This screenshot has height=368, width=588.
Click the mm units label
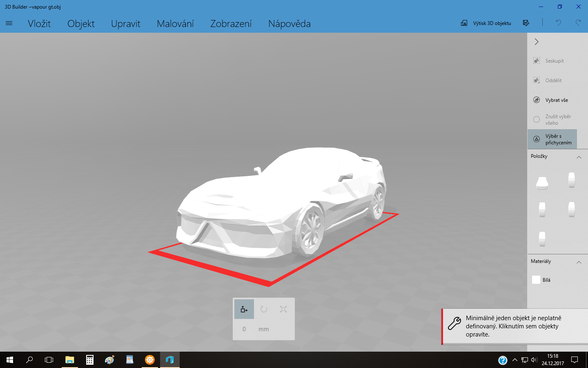pos(264,329)
